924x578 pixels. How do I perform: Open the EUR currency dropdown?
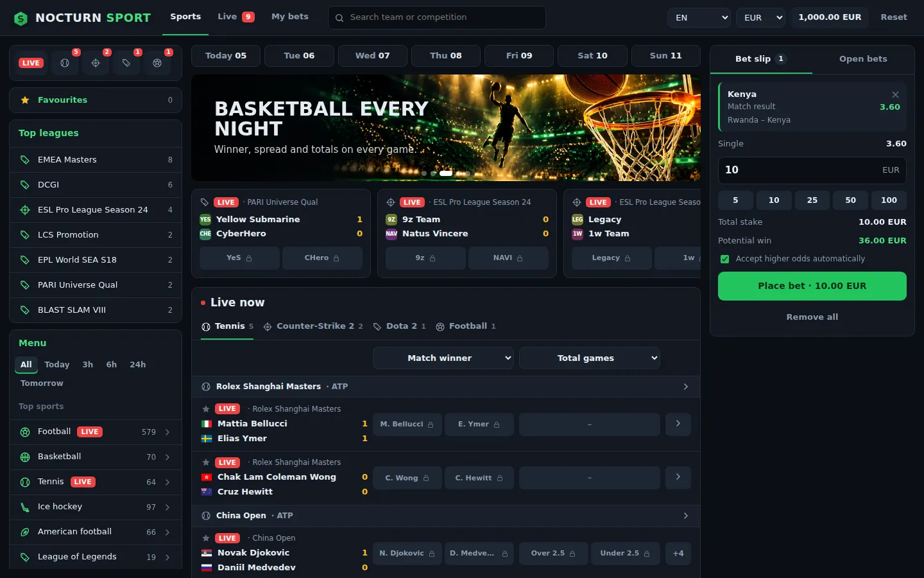point(760,17)
